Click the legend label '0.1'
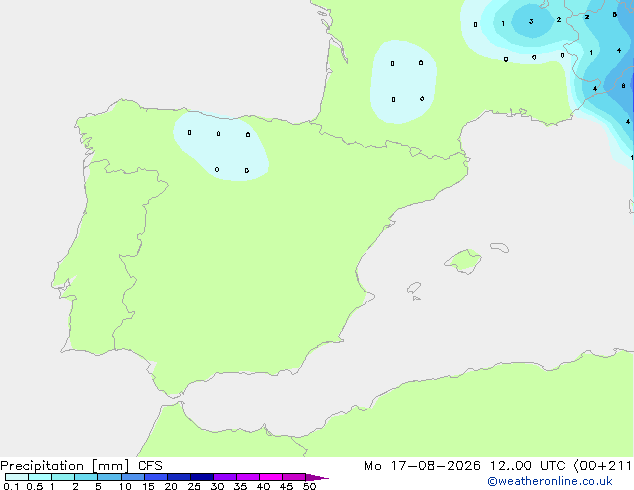 (x=11, y=486)
